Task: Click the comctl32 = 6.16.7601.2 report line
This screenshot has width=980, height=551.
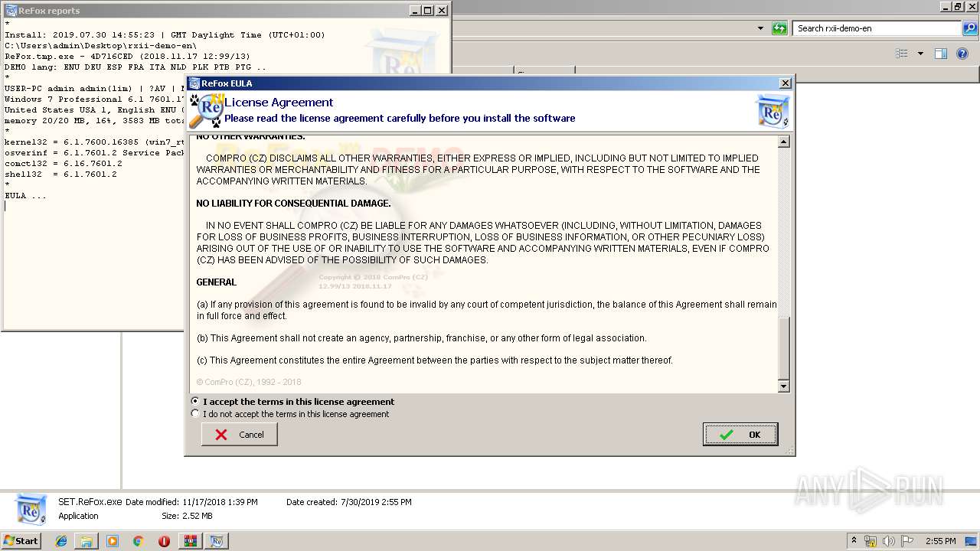Action: 63,164
